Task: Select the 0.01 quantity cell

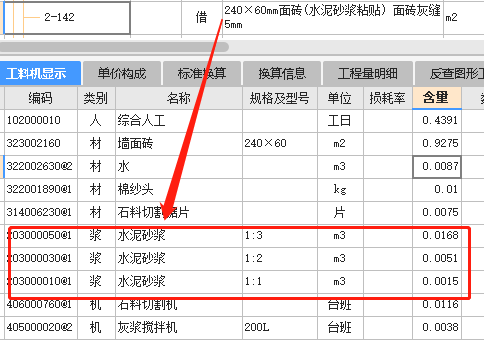Action: click(x=437, y=190)
